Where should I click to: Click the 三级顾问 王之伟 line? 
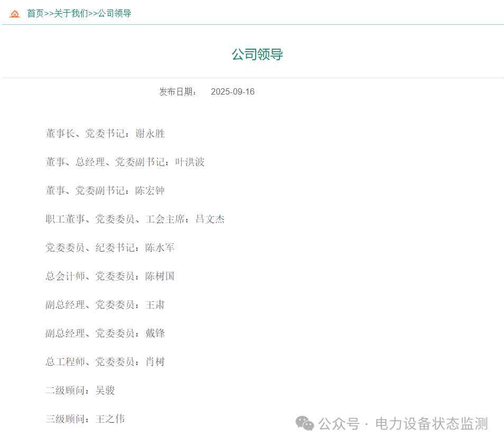(x=85, y=419)
